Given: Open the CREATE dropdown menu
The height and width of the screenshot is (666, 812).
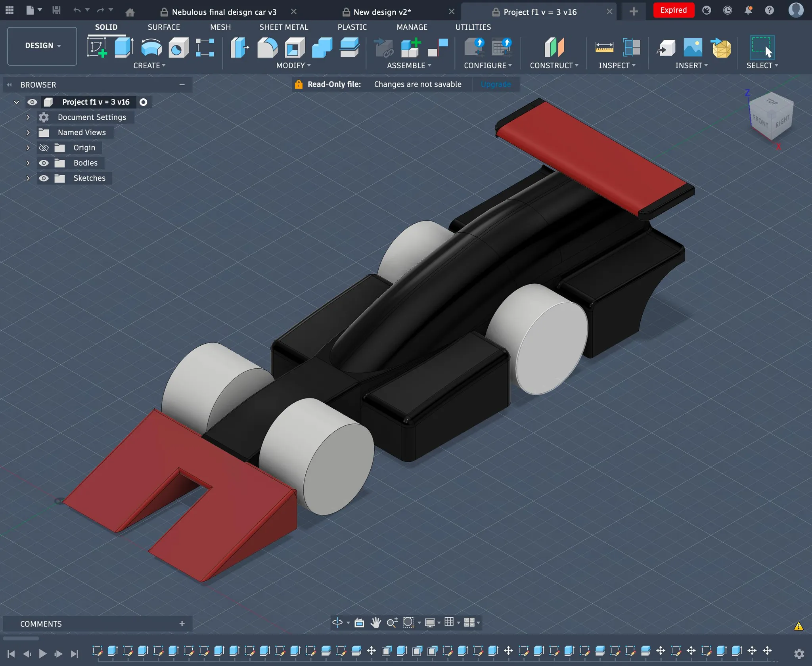Looking at the screenshot, I should pos(149,65).
